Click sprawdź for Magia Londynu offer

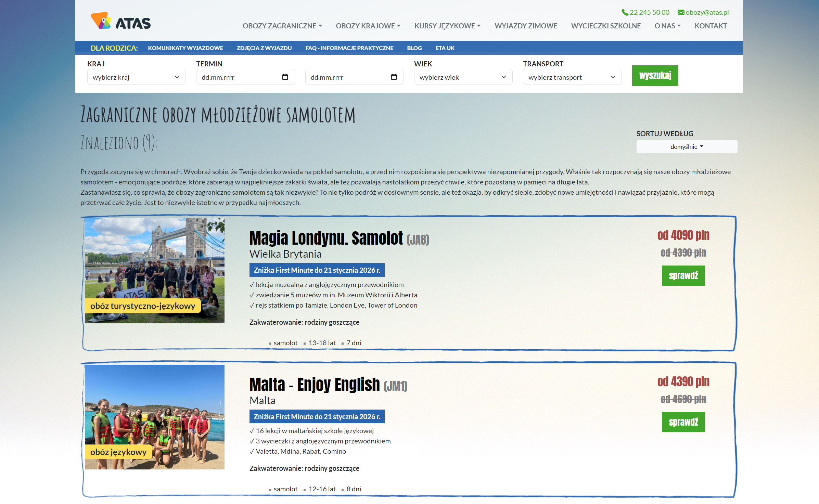coord(683,276)
